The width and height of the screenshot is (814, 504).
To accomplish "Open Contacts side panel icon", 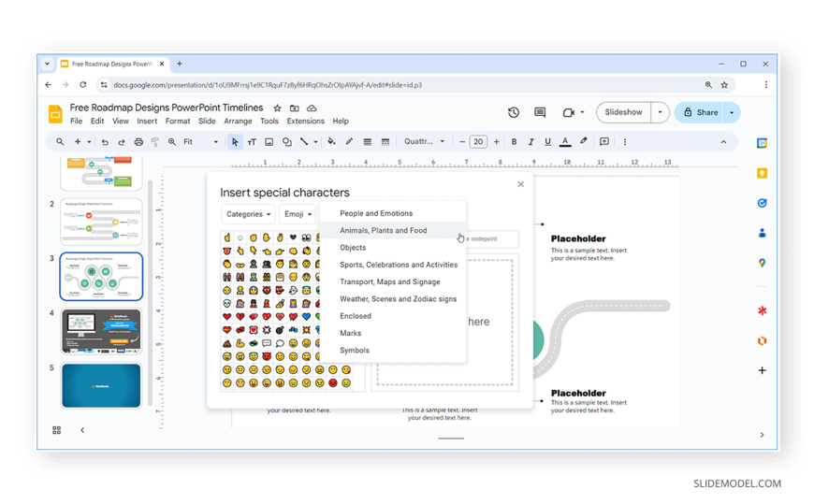I will coord(762,233).
